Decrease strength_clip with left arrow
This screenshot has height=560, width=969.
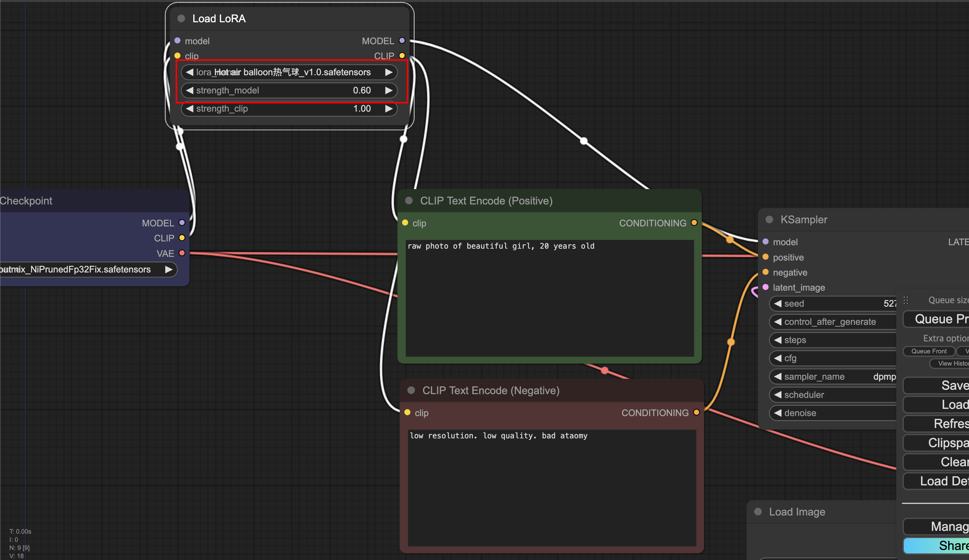point(189,109)
